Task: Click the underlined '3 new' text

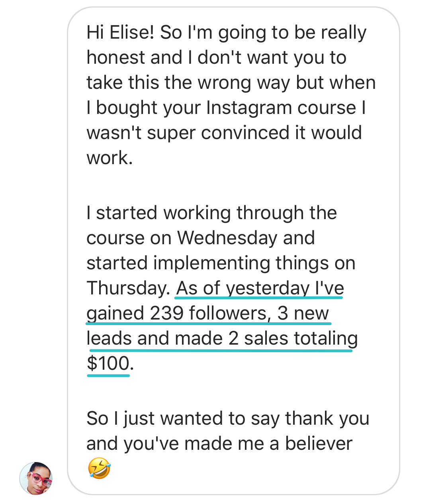Action: point(303,313)
